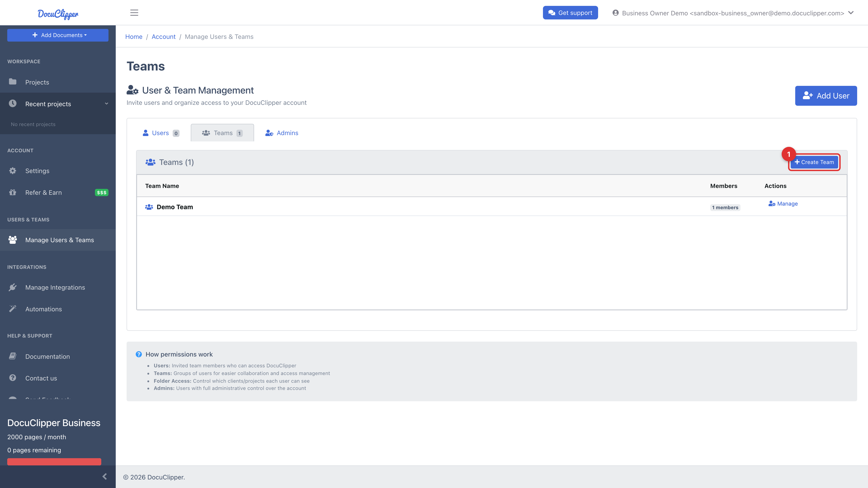Click the Demo Team group icon

pyautogui.click(x=149, y=207)
